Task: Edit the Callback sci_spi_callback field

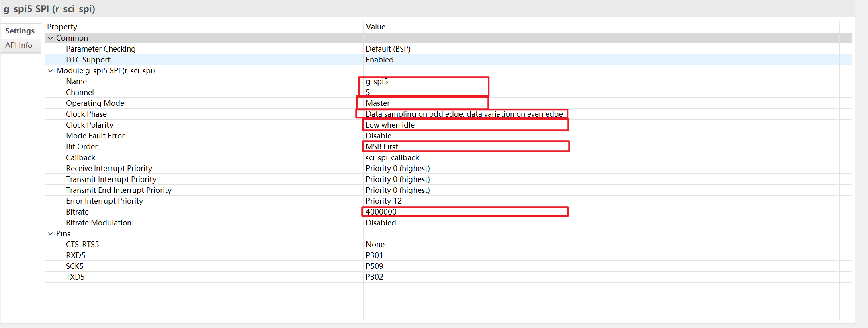Action: [x=393, y=158]
